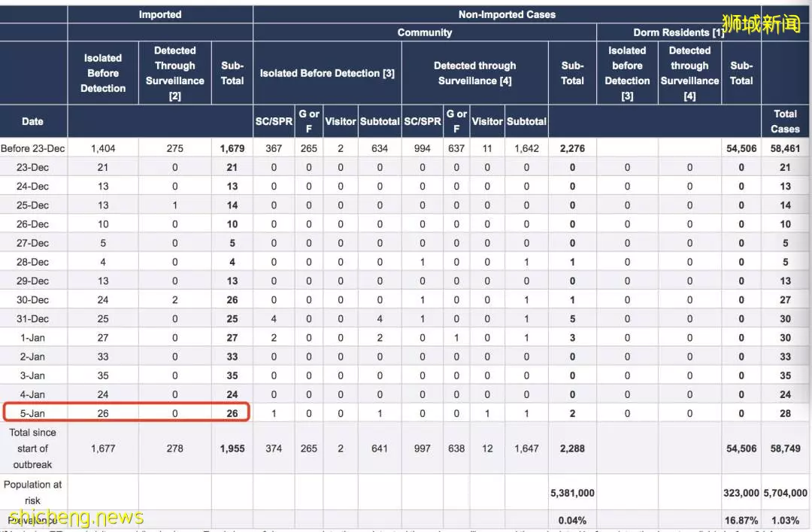This screenshot has height=532, width=812.
Task: Click the "31-Dec" date cell
Action: pyautogui.click(x=32, y=319)
